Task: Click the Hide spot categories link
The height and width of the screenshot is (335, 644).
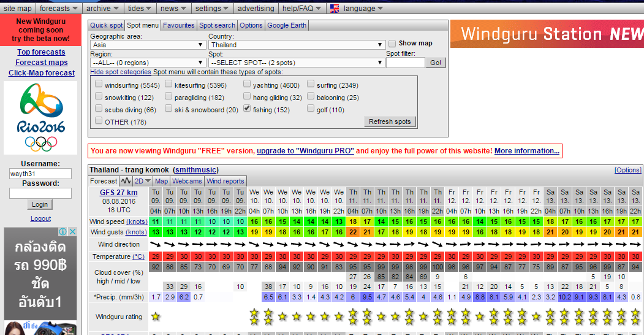Action: 121,72
